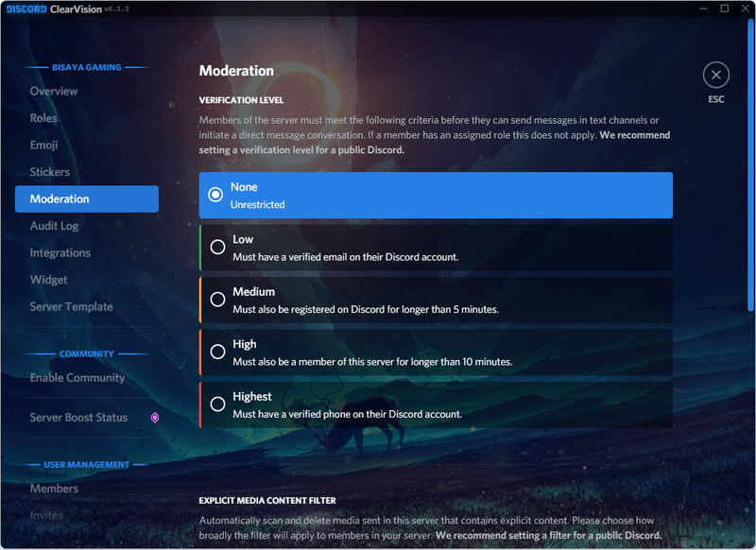Choose the Low verification level

click(x=436, y=248)
